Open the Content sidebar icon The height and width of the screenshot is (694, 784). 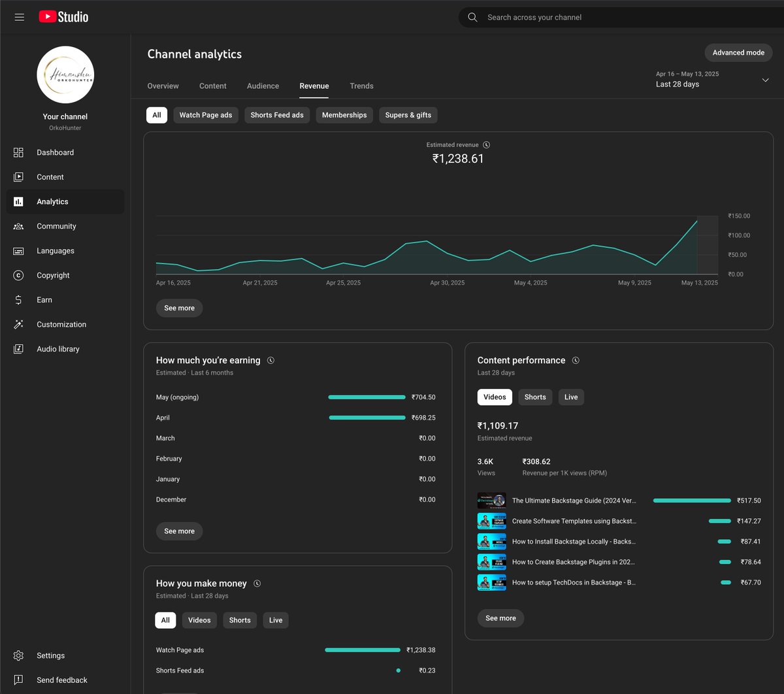tap(18, 177)
